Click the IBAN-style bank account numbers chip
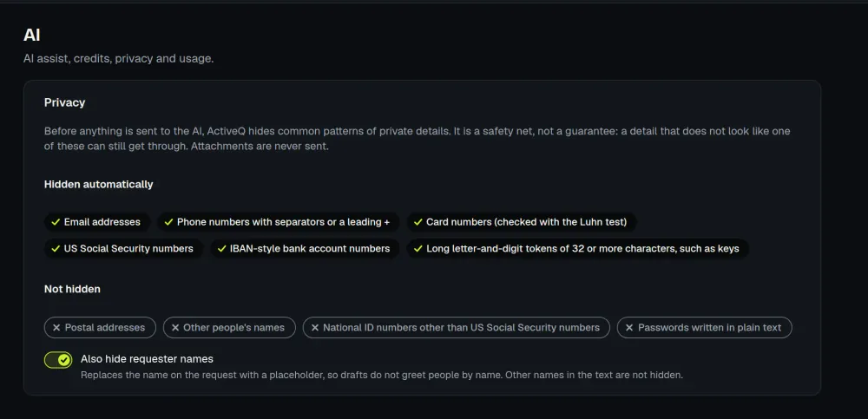This screenshot has height=419, width=868. coord(305,248)
